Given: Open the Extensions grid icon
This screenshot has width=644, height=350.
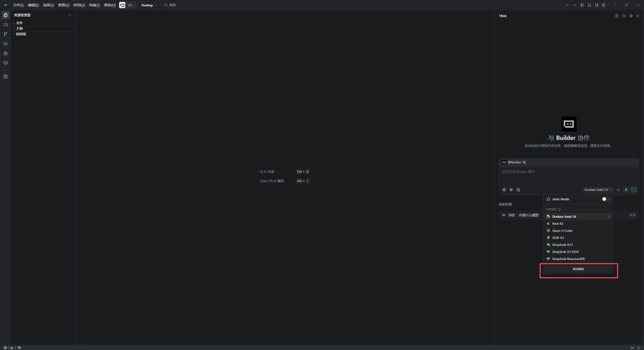Looking at the screenshot, I should point(5,76).
